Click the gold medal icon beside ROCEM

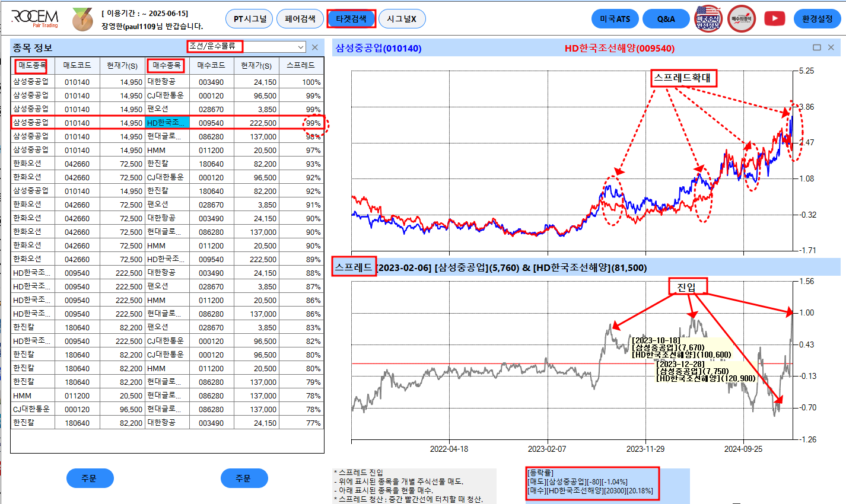pos(82,20)
